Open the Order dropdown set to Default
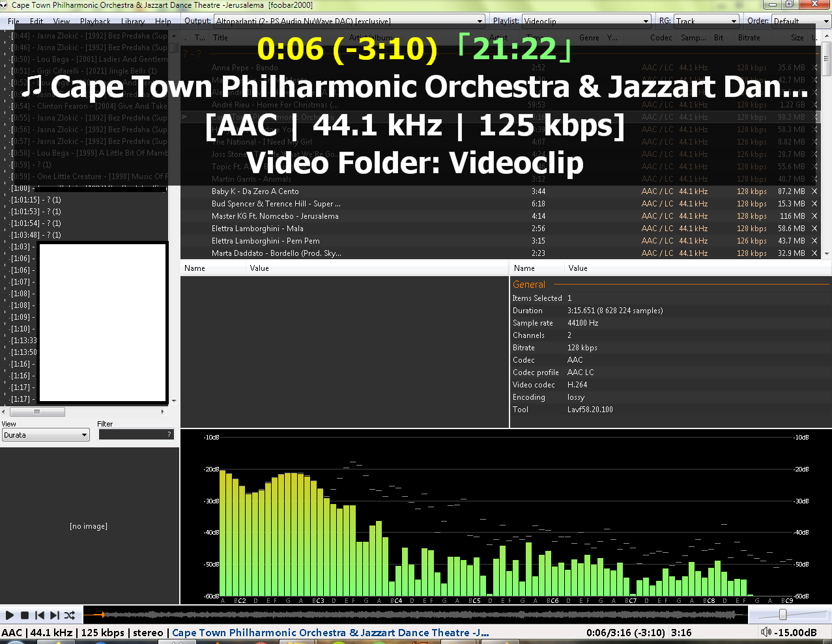832x644 pixels. [801, 21]
